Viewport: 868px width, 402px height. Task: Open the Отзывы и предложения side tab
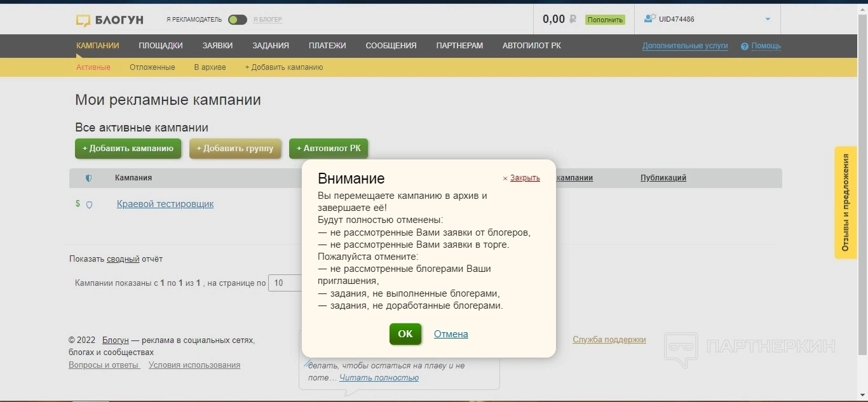click(845, 203)
